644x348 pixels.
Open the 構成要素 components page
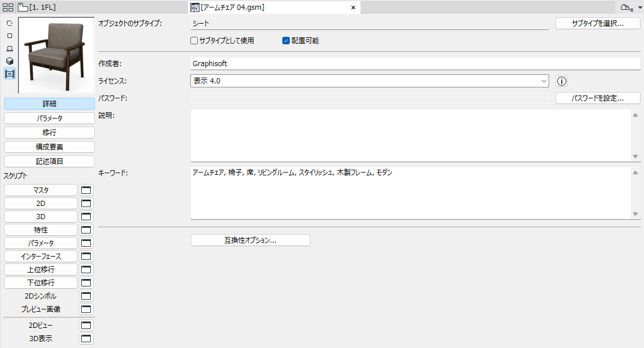[49, 147]
